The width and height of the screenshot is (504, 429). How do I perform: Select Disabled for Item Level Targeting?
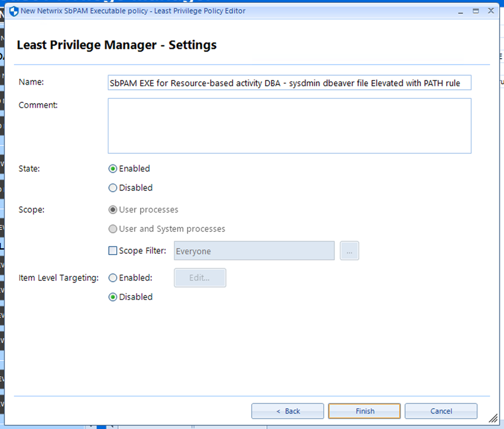click(x=113, y=297)
